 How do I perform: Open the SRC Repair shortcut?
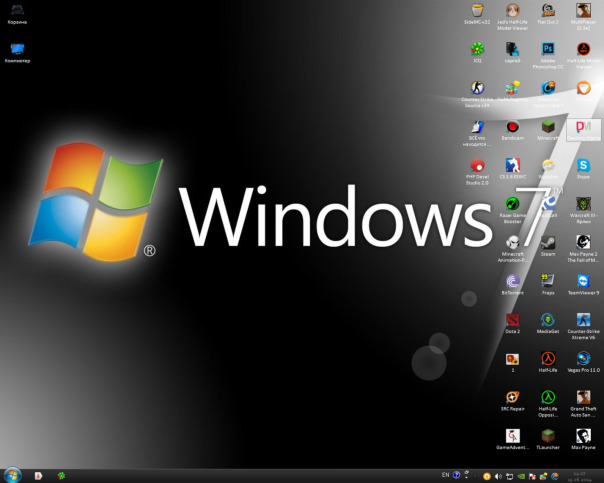pos(512,401)
